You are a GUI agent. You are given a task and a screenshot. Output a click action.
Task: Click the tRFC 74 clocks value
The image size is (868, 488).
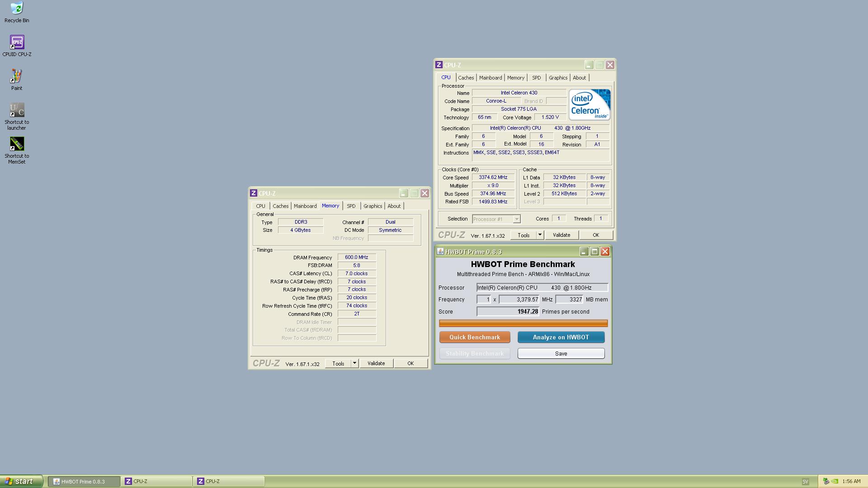point(357,305)
